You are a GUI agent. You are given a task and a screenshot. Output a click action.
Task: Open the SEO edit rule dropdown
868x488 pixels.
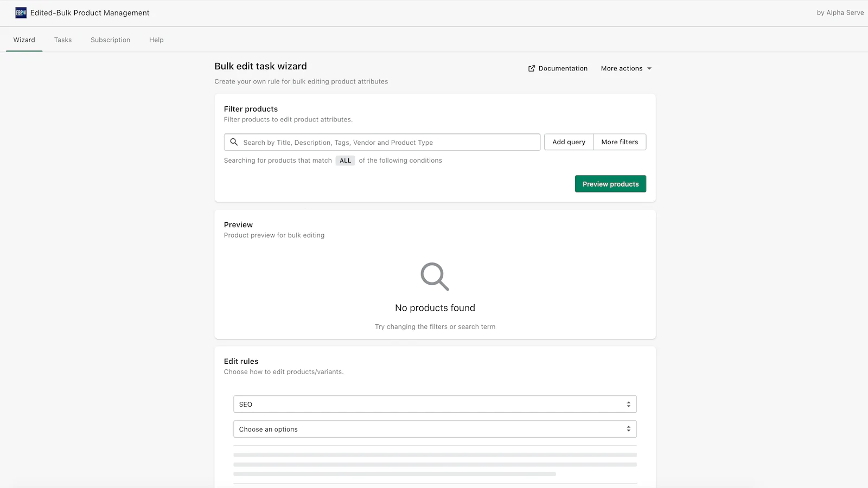pyautogui.click(x=434, y=404)
